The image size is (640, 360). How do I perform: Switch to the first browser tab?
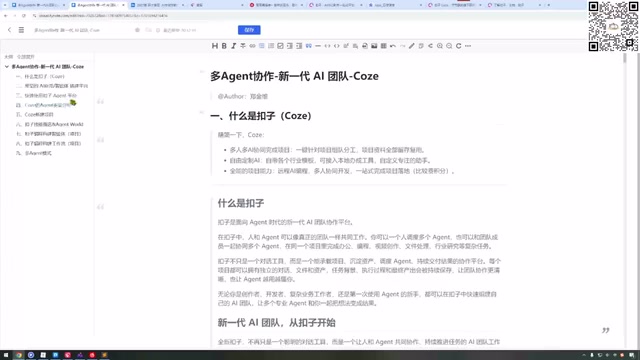coord(37,5)
